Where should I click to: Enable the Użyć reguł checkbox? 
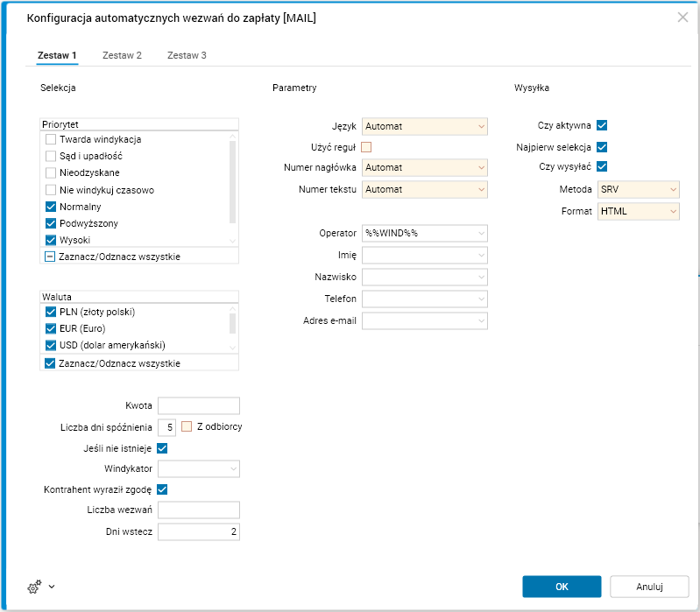click(x=367, y=146)
